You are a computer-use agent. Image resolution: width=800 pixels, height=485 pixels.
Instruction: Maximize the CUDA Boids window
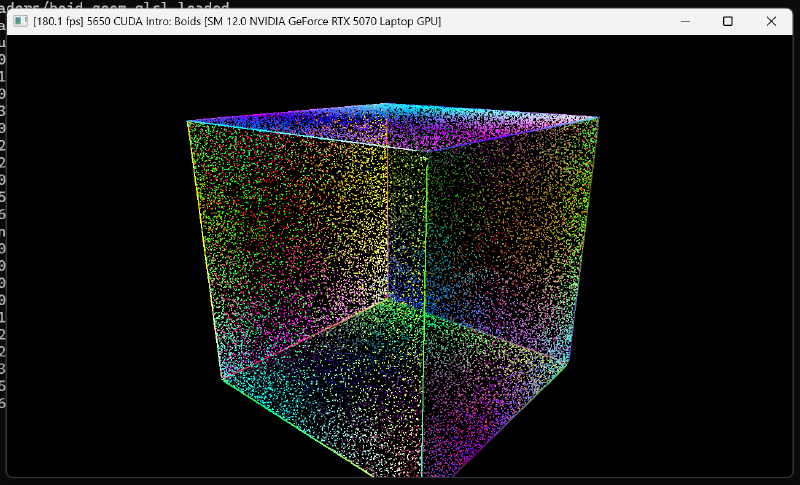tap(728, 21)
